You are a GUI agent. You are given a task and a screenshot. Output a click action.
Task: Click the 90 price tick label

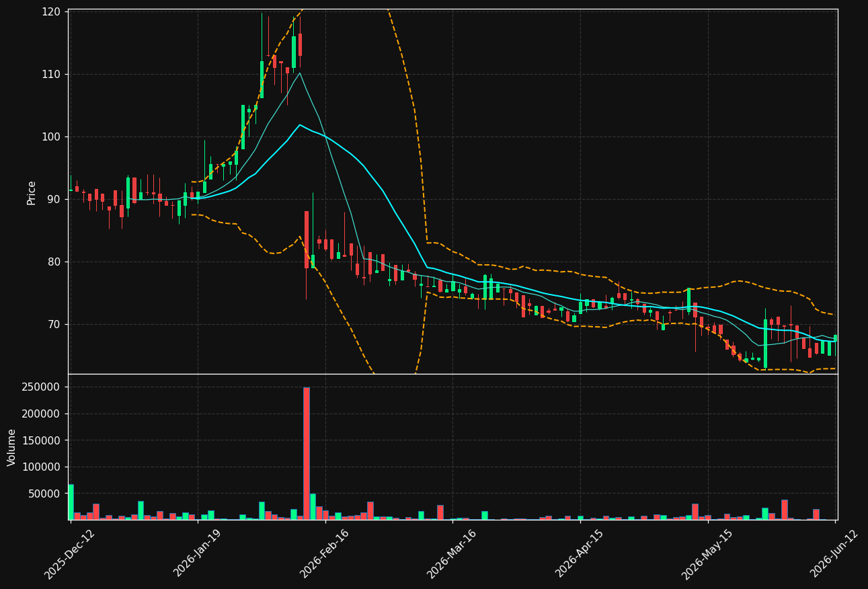(x=54, y=199)
